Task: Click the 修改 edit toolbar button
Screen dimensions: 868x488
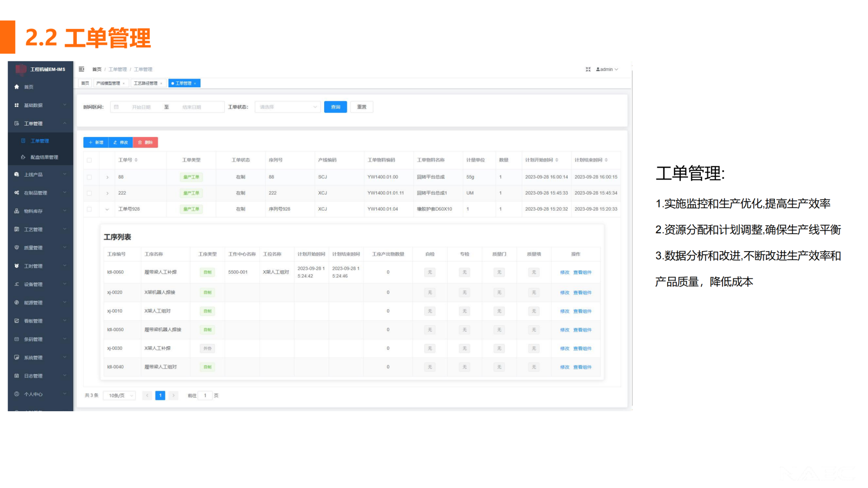Action: pyautogui.click(x=121, y=142)
